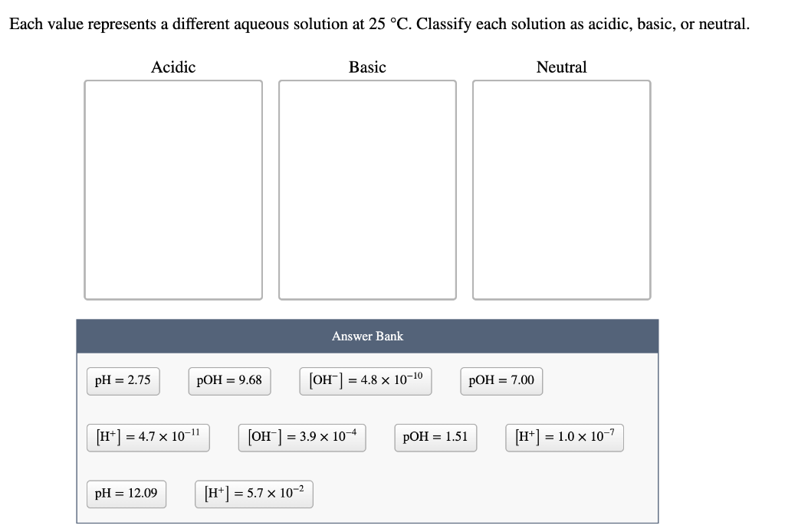Click inside the Acidic classification box

pyautogui.click(x=173, y=188)
